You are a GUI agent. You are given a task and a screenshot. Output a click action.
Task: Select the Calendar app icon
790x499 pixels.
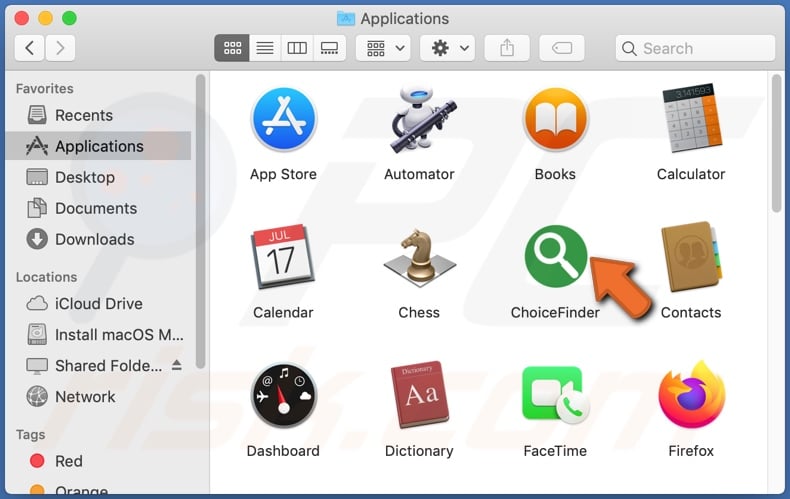pos(283,256)
